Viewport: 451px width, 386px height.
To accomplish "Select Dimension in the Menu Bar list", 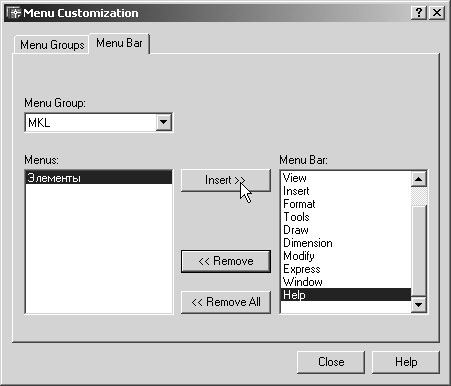I will [x=346, y=243].
